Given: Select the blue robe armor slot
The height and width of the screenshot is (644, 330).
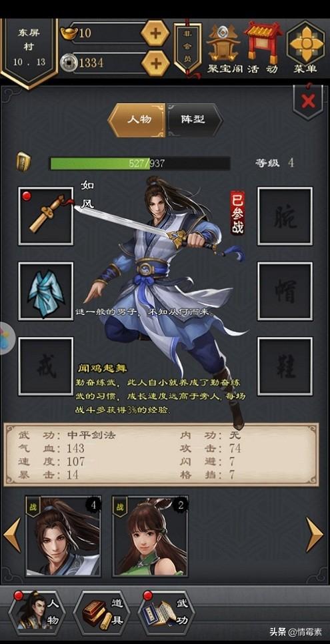Looking at the screenshot, I should pos(46,291).
